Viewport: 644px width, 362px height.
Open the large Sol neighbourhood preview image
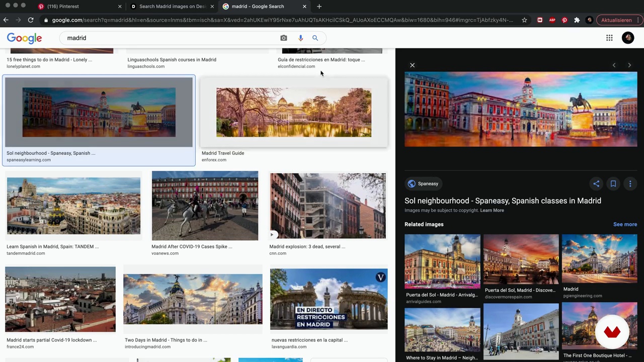coord(521,109)
